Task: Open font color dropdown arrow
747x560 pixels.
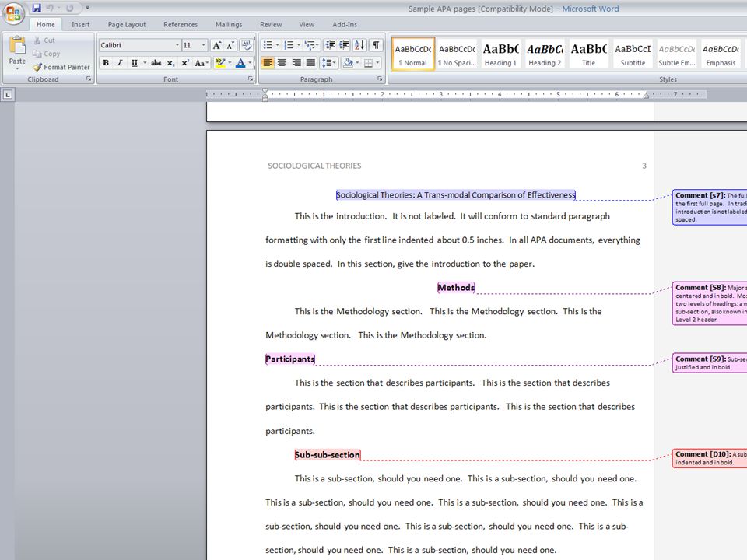Action: tap(250, 63)
